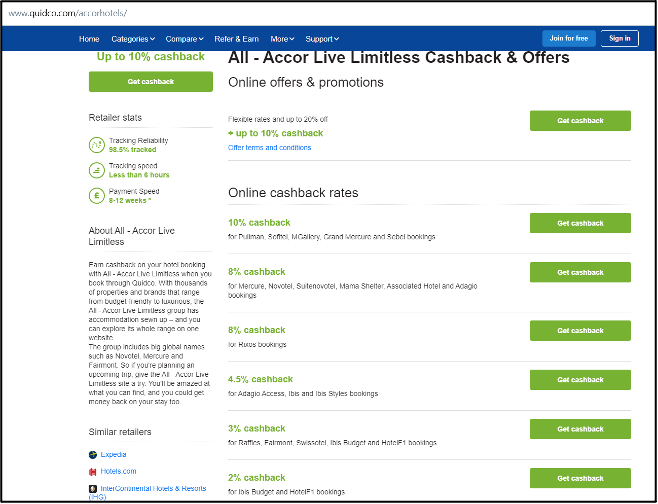Open the More dropdown

click(x=282, y=39)
